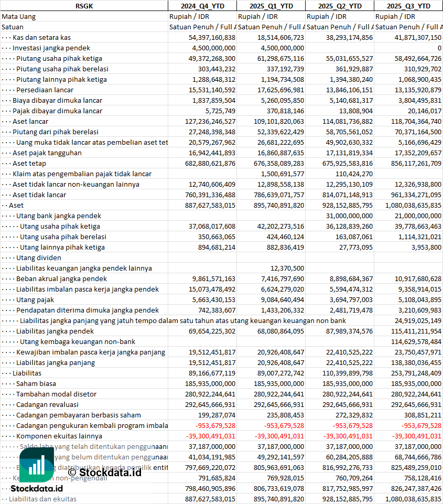Select the Mata Uang row label

pos(19,17)
